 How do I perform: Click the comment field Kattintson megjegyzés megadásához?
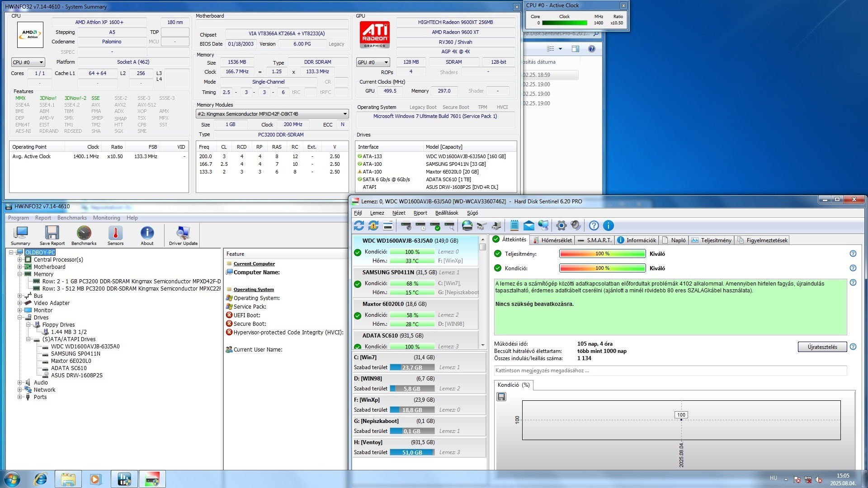(670, 371)
